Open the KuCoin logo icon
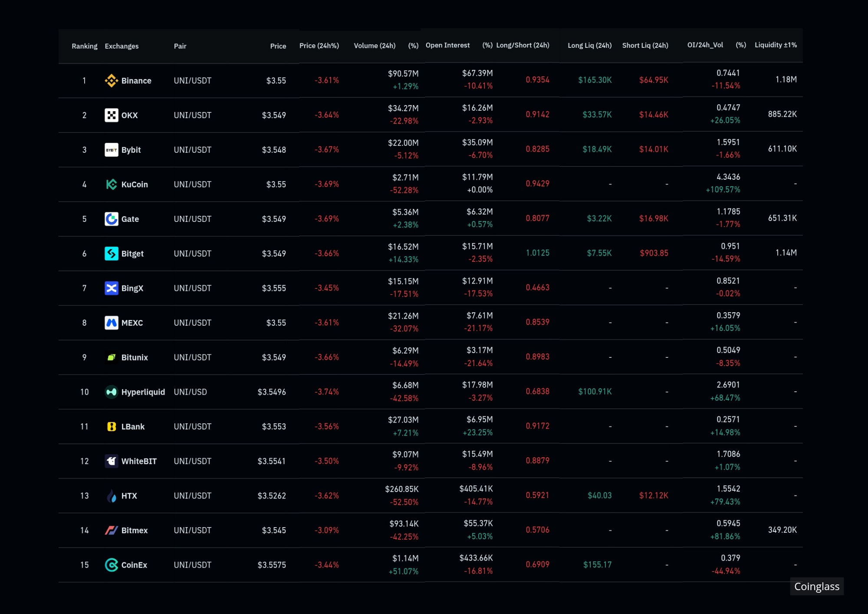868x614 pixels. (112, 185)
